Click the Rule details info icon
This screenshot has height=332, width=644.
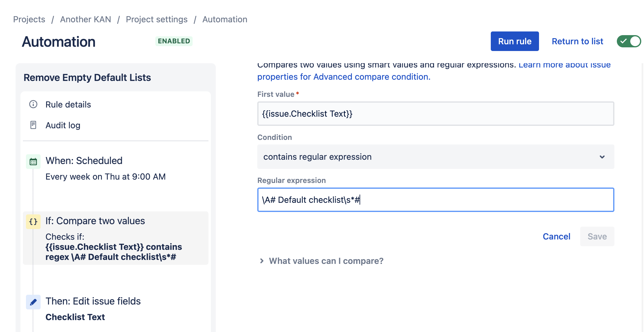[33, 104]
